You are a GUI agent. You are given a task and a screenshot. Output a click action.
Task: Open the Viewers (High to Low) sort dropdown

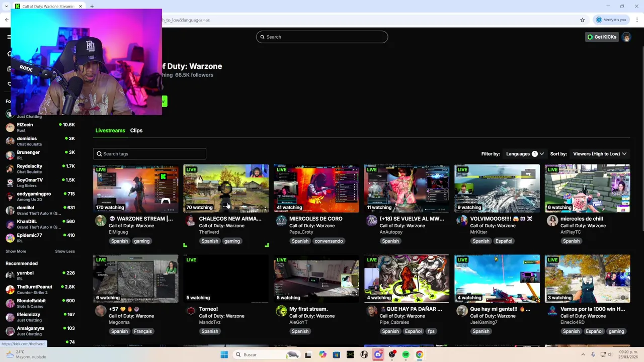(x=600, y=154)
